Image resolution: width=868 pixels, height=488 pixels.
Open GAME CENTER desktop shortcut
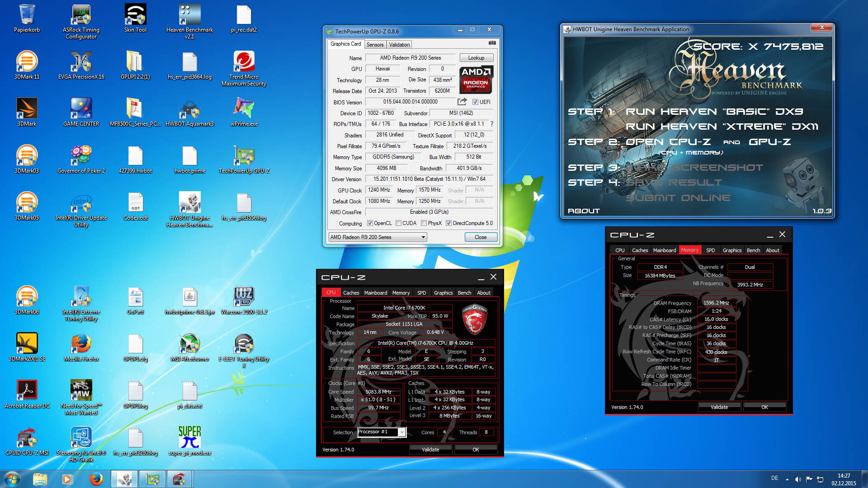[81, 112]
